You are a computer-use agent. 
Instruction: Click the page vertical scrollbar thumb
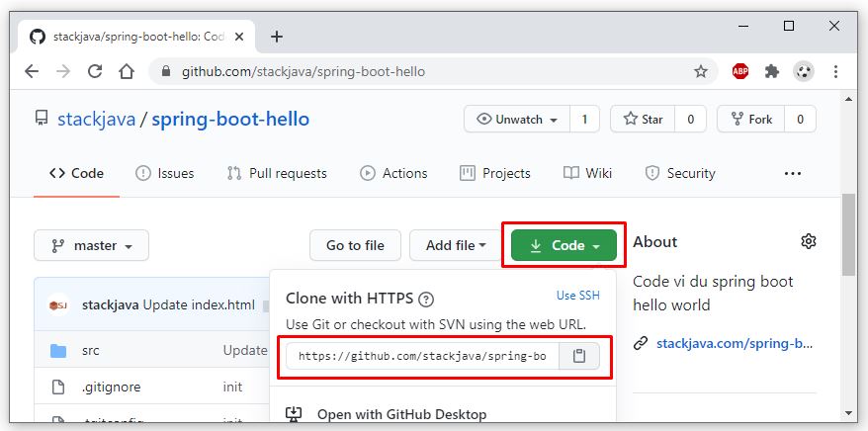tap(848, 234)
